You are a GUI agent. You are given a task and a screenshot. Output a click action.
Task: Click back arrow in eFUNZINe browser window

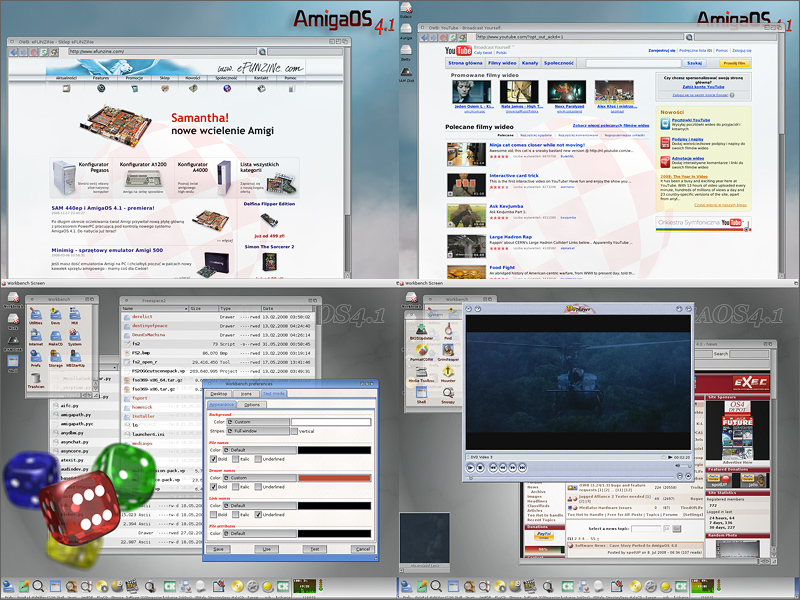(x=14, y=52)
